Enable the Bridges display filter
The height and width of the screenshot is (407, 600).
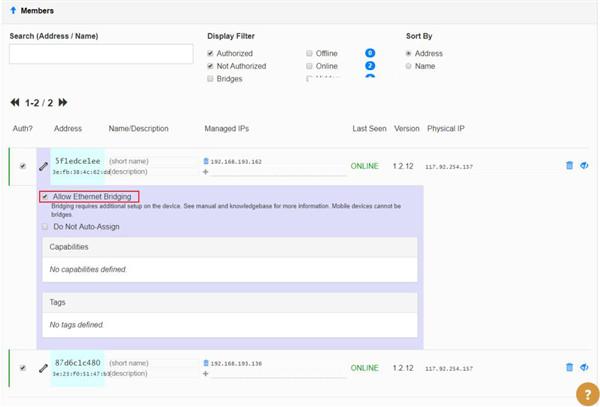(210, 79)
